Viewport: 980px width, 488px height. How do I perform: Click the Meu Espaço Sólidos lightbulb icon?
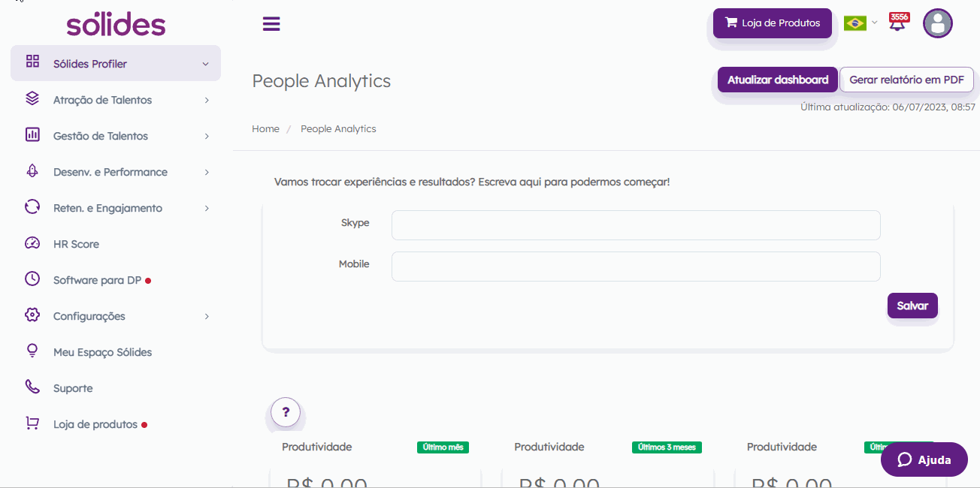(32, 351)
